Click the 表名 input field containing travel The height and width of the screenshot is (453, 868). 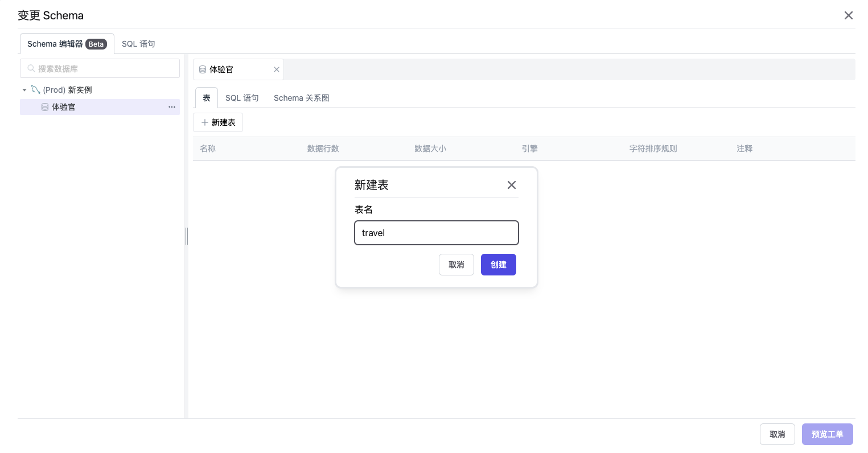click(x=436, y=233)
